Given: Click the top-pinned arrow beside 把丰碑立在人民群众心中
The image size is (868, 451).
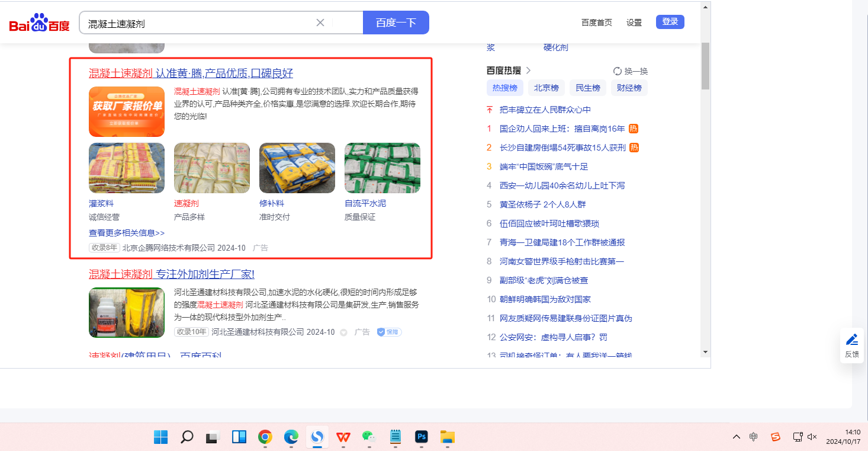Looking at the screenshot, I should coord(490,110).
